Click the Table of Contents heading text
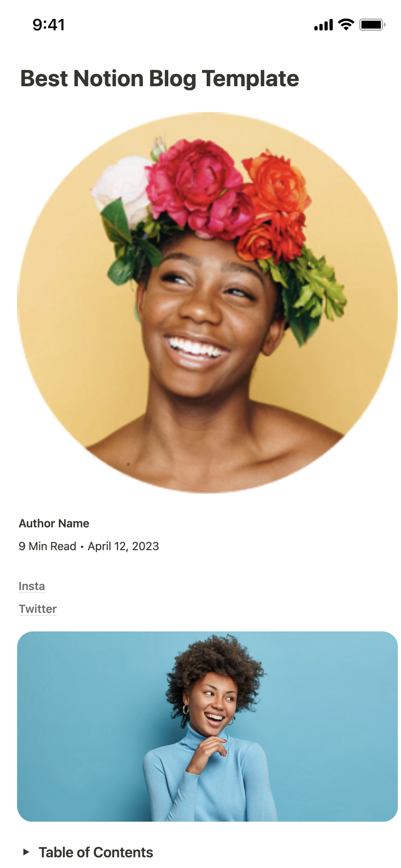This screenshot has width=401, height=868. (96, 852)
